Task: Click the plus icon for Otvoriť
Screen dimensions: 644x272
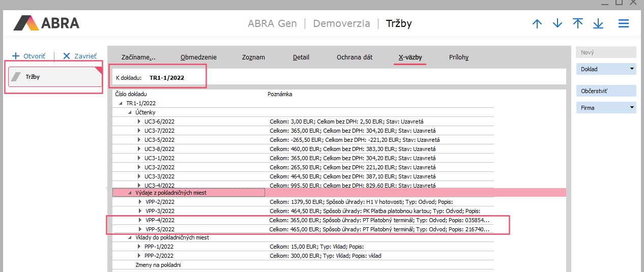Action: tap(16, 56)
